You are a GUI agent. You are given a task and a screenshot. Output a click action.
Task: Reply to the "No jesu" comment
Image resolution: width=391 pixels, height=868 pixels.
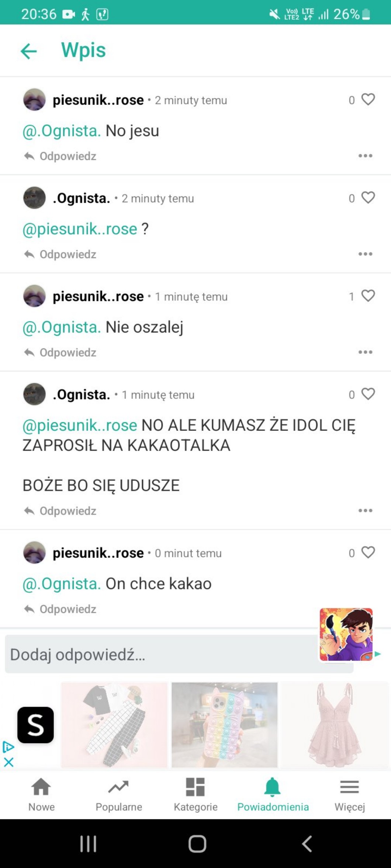(x=60, y=156)
